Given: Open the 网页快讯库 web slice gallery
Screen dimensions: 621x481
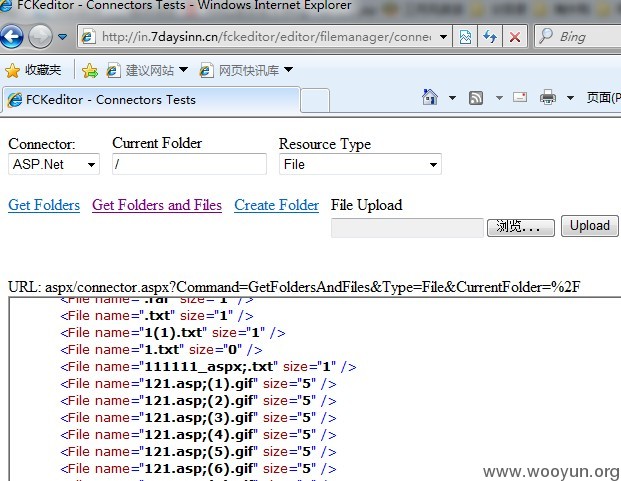Looking at the screenshot, I should click(x=239, y=70).
